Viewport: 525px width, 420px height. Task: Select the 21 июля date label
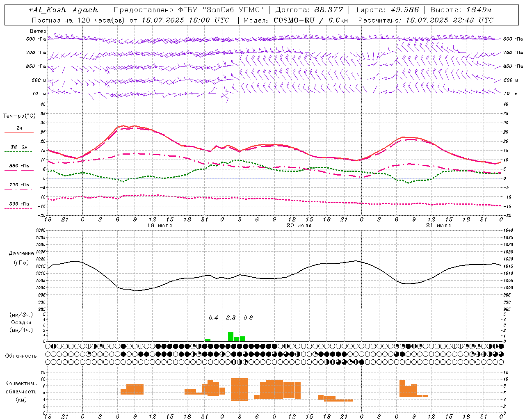point(438,226)
